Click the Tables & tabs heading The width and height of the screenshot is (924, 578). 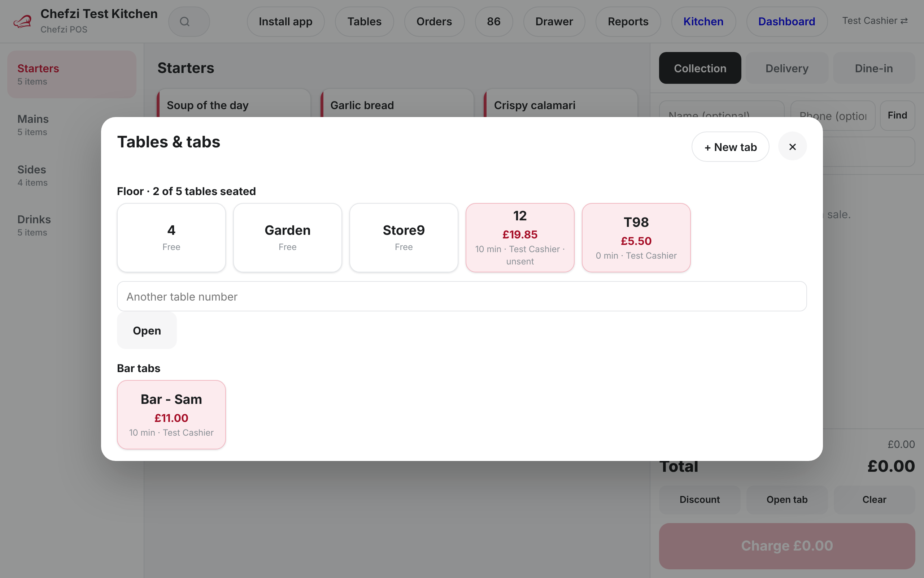(169, 142)
